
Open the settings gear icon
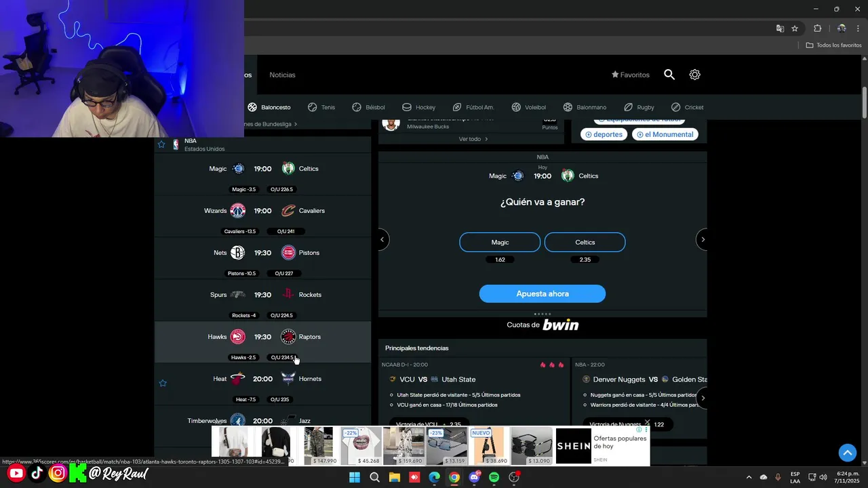click(694, 75)
